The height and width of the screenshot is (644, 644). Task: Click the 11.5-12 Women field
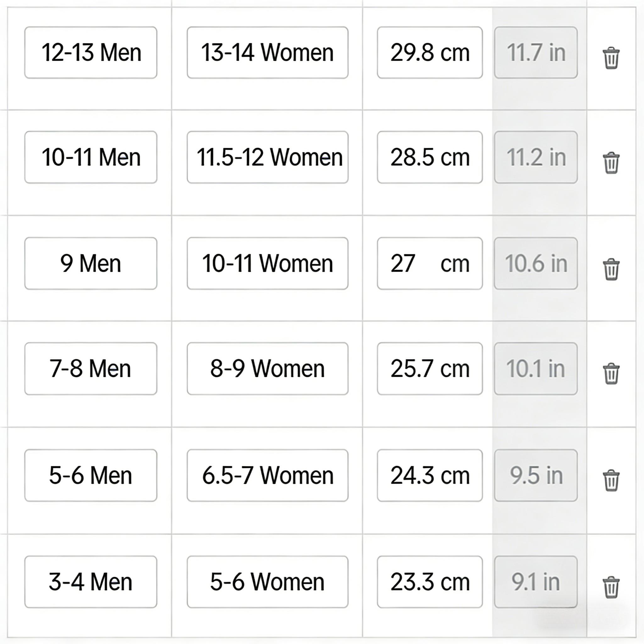pyautogui.click(x=267, y=157)
